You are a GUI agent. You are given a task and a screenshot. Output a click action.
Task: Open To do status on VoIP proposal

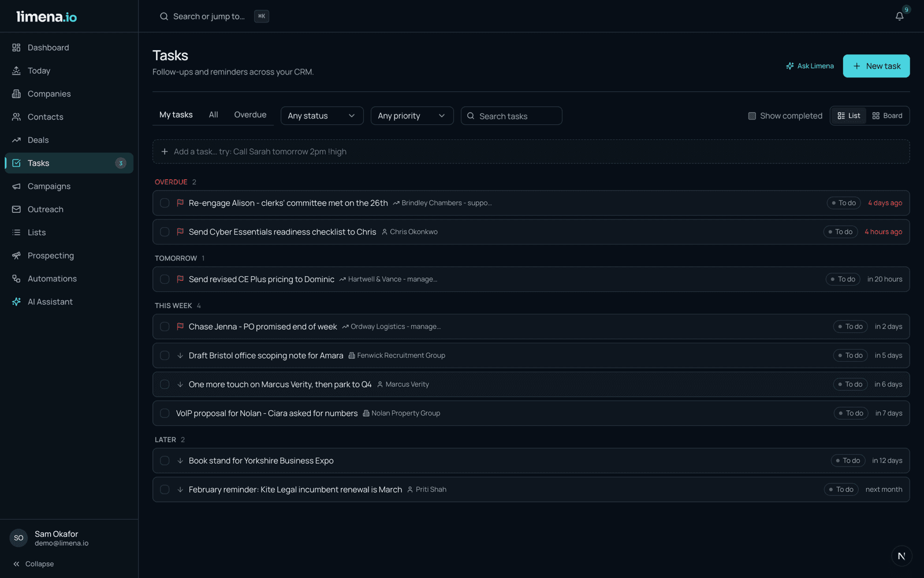tap(851, 413)
